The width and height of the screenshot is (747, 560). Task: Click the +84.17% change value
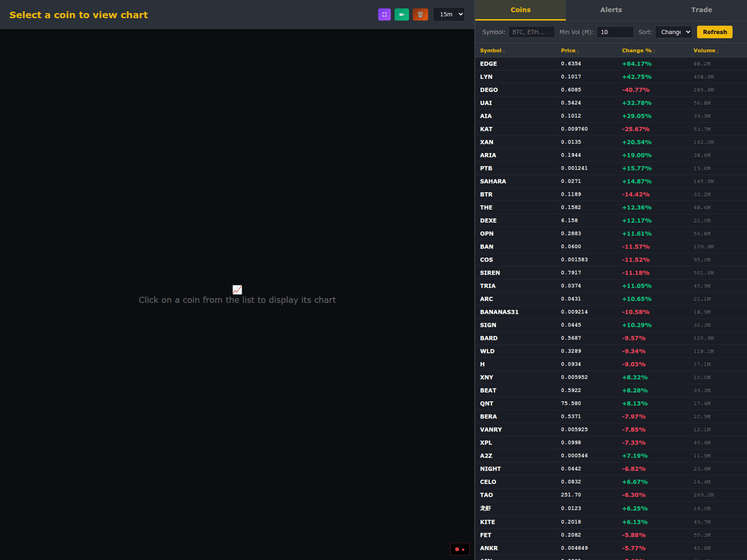tap(637, 64)
